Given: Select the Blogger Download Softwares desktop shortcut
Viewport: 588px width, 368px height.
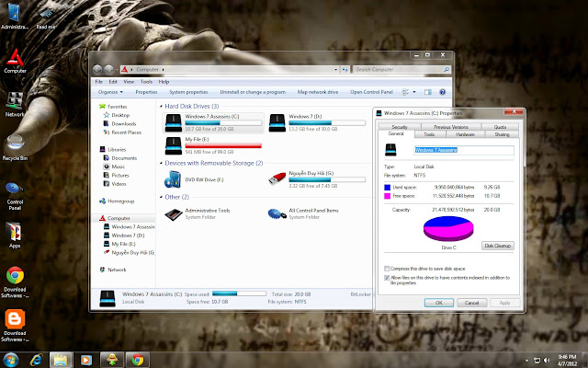Looking at the screenshot, I should 15,326.
